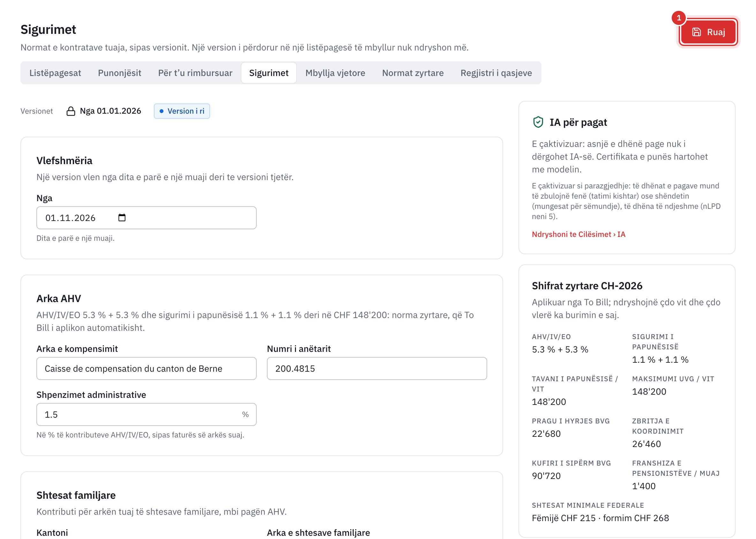Switch to Regjistri i qasjeve tab
The height and width of the screenshot is (539, 756).
click(x=496, y=73)
